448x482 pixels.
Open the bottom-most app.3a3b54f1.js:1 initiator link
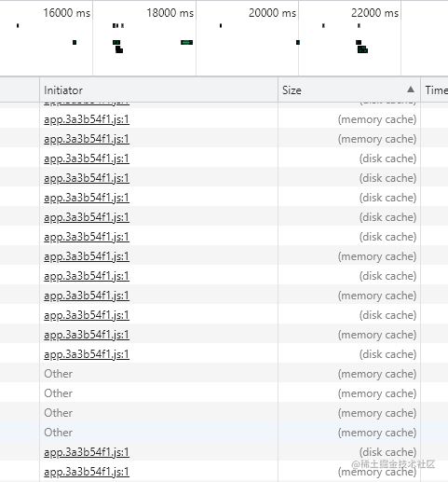pos(87,472)
